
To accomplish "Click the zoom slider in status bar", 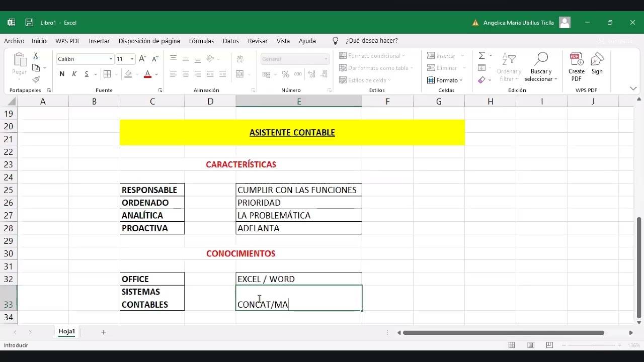I will point(592,345).
